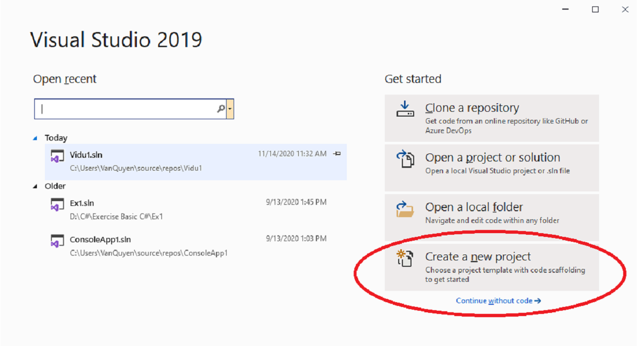Click the Clone a repository icon
This screenshot has width=644, height=346.
pyautogui.click(x=405, y=109)
